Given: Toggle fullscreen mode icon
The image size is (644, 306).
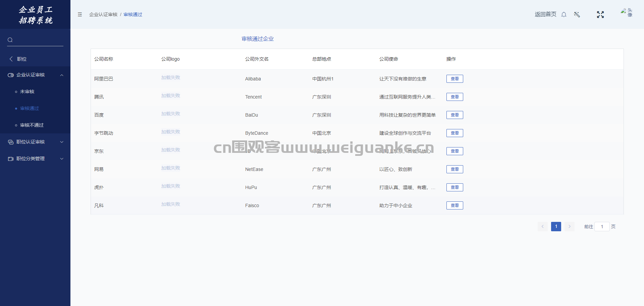Looking at the screenshot, I should click(600, 14).
